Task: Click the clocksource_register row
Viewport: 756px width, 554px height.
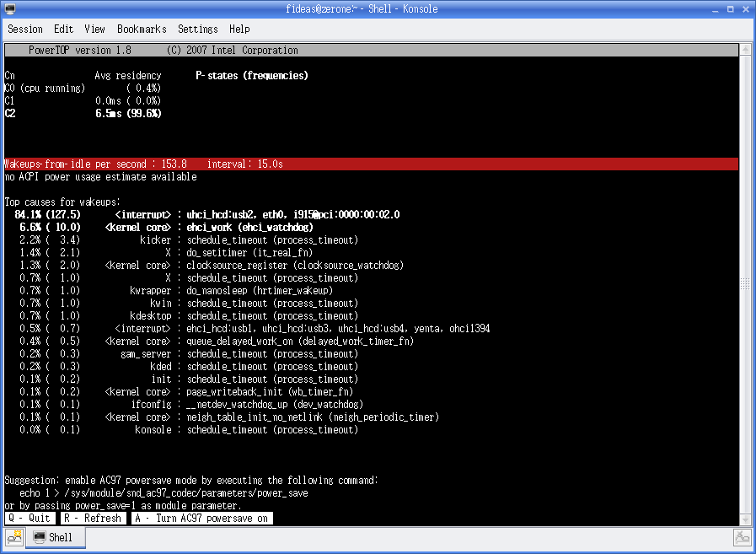Action: [x=212, y=265]
